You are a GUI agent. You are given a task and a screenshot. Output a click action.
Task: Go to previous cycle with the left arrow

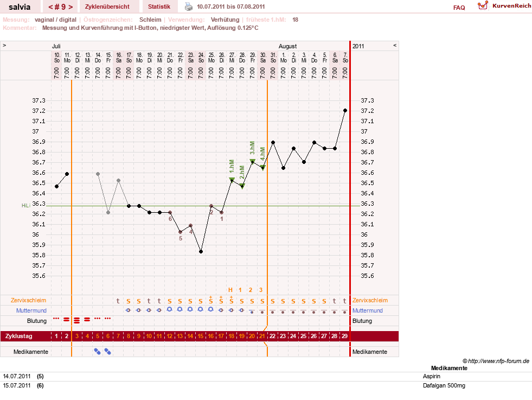pyautogui.click(x=50, y=7)
